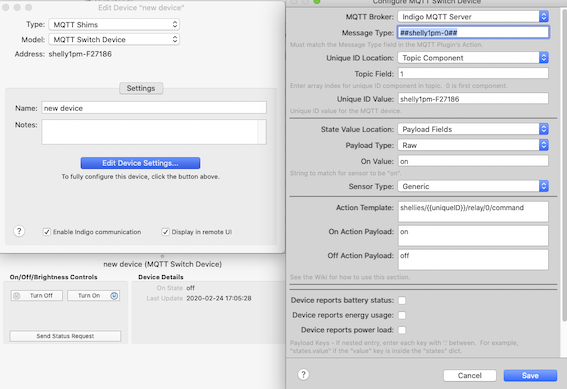This screenshot has width=567, height=389.
Task: Open the Type dropdown showing MQTT Shims
Action: 114,25
